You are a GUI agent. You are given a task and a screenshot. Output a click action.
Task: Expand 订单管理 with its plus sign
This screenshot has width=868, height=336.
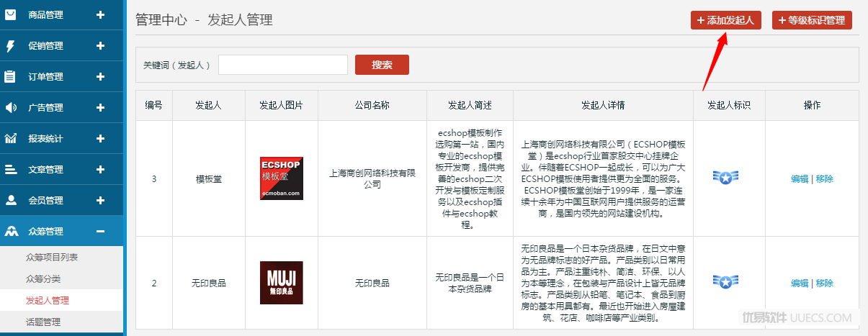(x=100, y=76)
